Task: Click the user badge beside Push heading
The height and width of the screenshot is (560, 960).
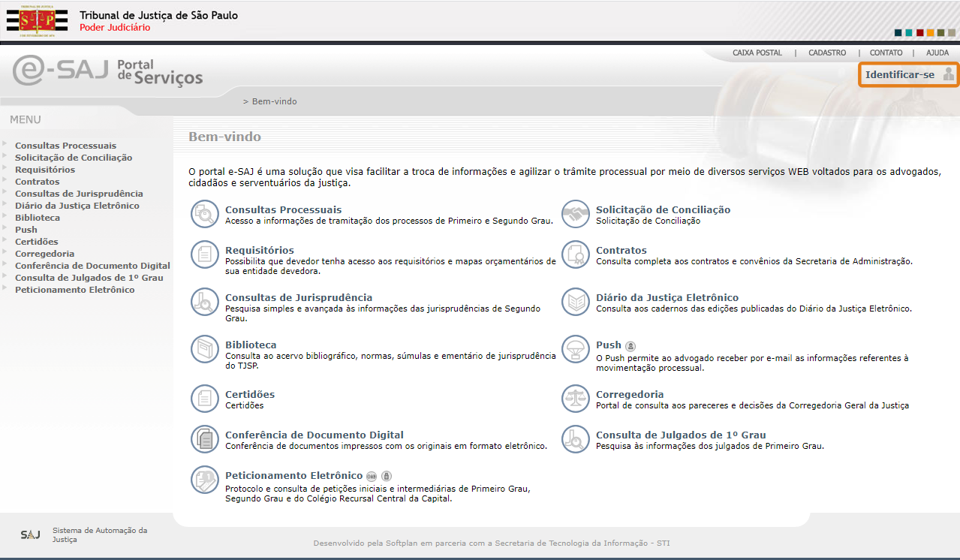Action: pos(630,346)
